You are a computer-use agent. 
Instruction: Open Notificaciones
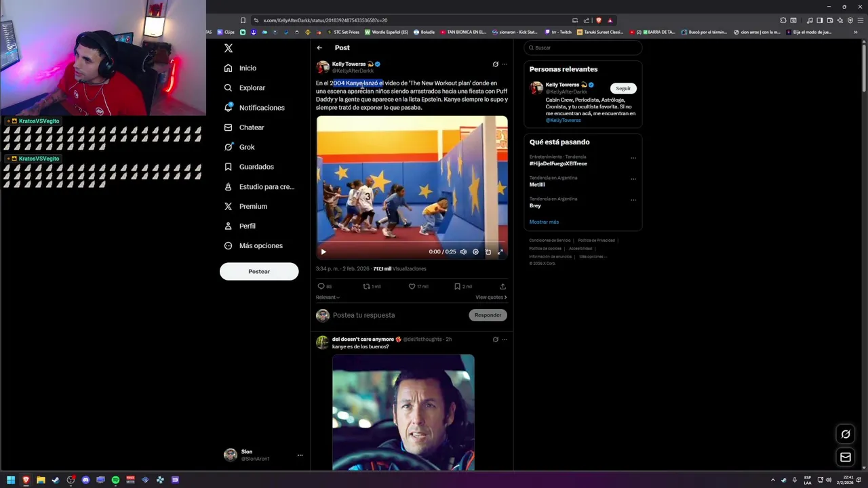pos(254,108)
